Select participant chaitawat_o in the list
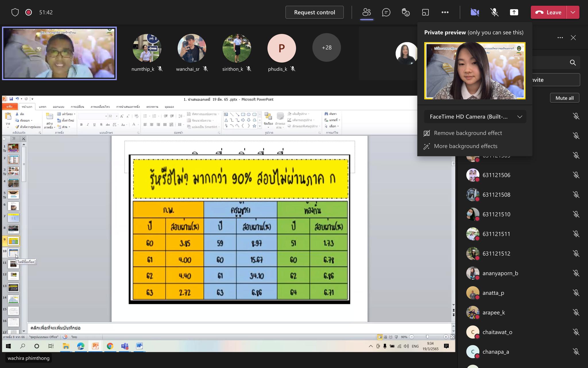The image size is (588, 368). point(497,332)
